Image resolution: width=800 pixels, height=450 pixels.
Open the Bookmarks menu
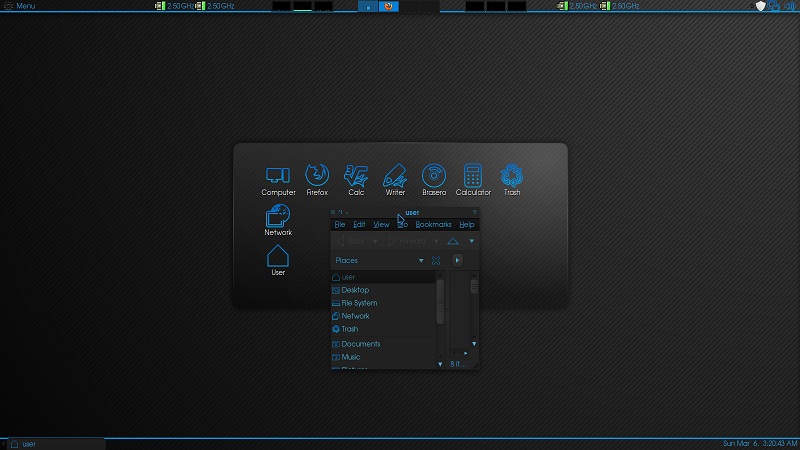point(433,224)
